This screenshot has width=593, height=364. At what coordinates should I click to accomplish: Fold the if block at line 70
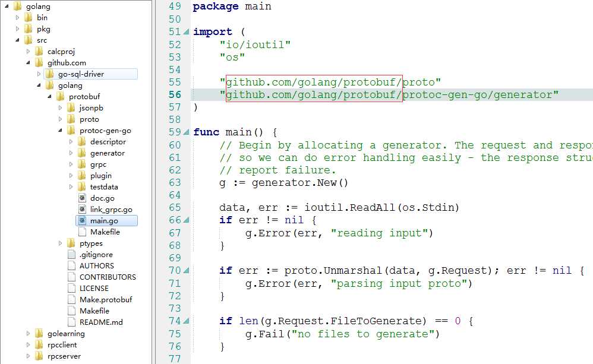click(186, 271)
